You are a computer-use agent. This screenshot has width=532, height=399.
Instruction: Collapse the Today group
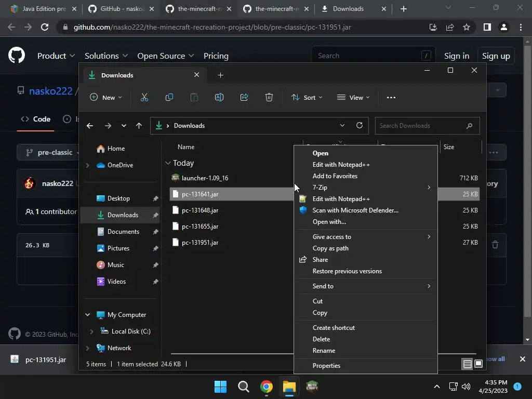point(168,163)
